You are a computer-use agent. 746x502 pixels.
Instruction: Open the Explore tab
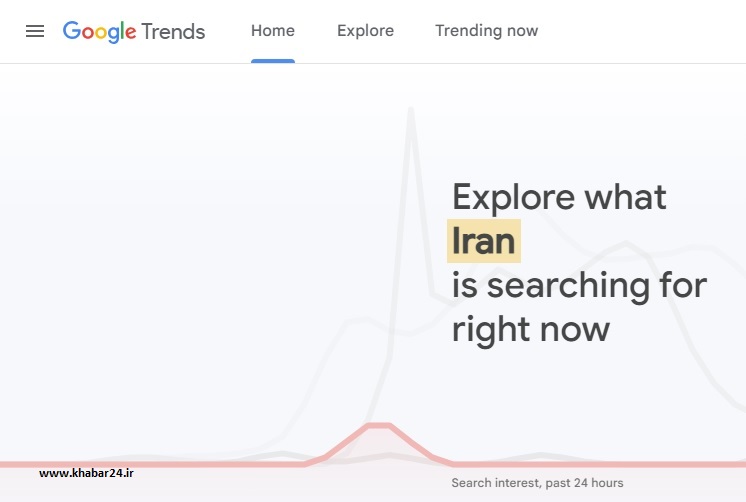coord(365,31)
